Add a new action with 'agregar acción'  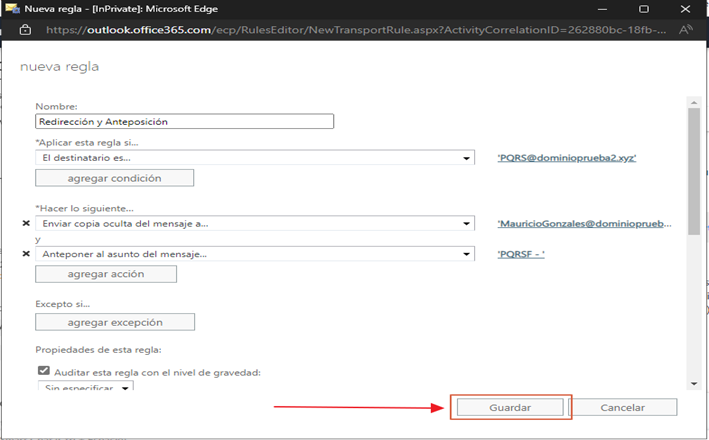tap(106, 274)
